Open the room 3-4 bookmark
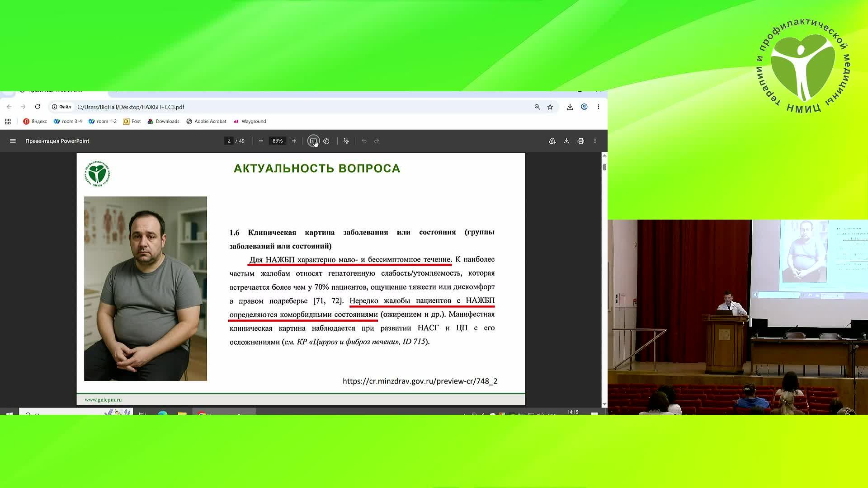868x488 pixels. pos(68,122)
